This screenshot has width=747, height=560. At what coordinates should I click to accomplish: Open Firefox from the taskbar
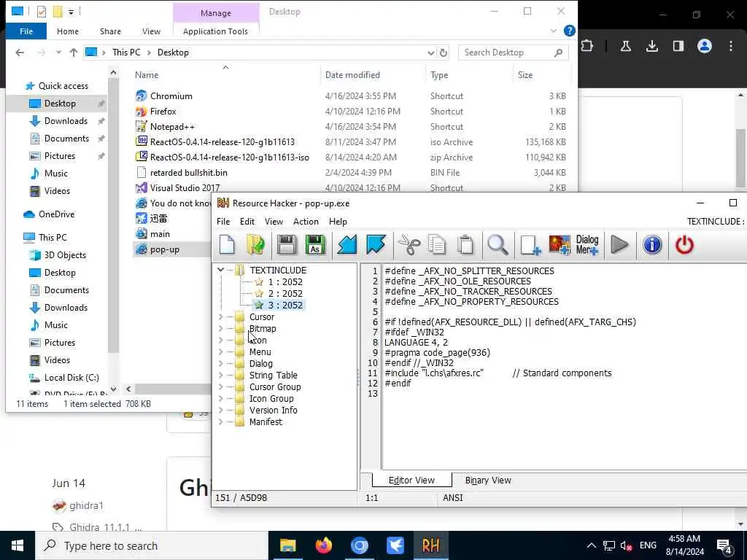323,545
